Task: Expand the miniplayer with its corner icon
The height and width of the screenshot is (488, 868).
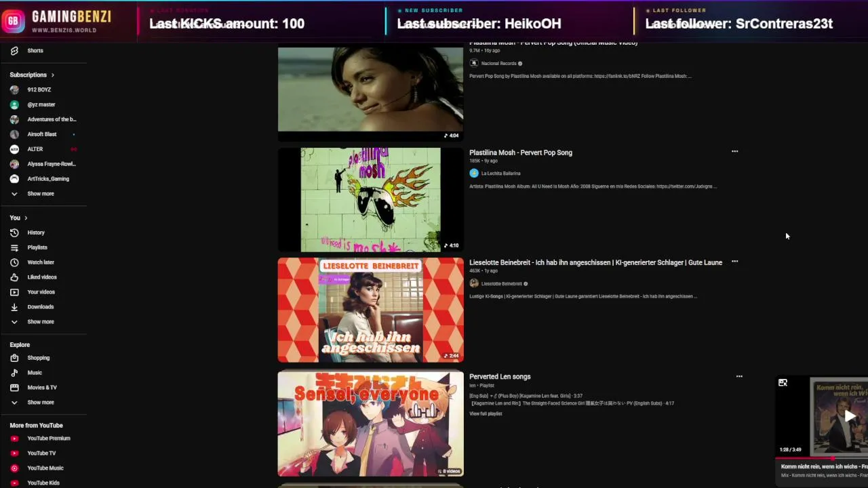Action: [x=783, y=383]
